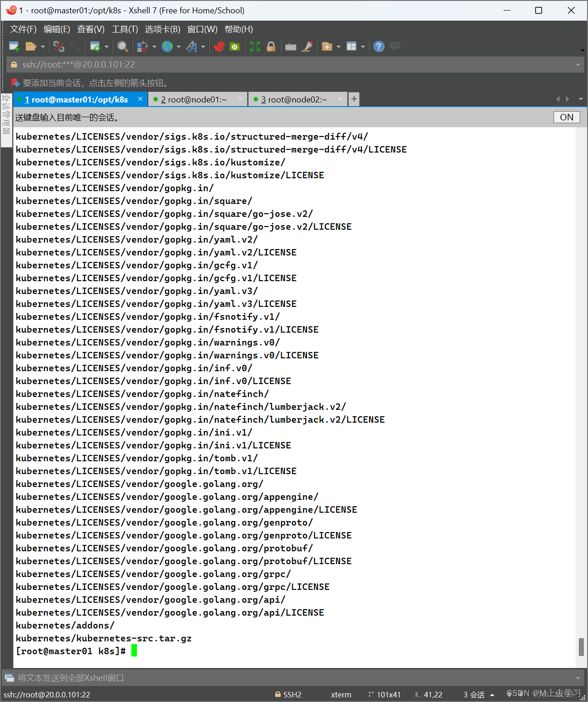This screenshot has width=588, height=702.
Task: Click the Open Session folder icon
Action: pyautogui.click(x=31, y=46)
